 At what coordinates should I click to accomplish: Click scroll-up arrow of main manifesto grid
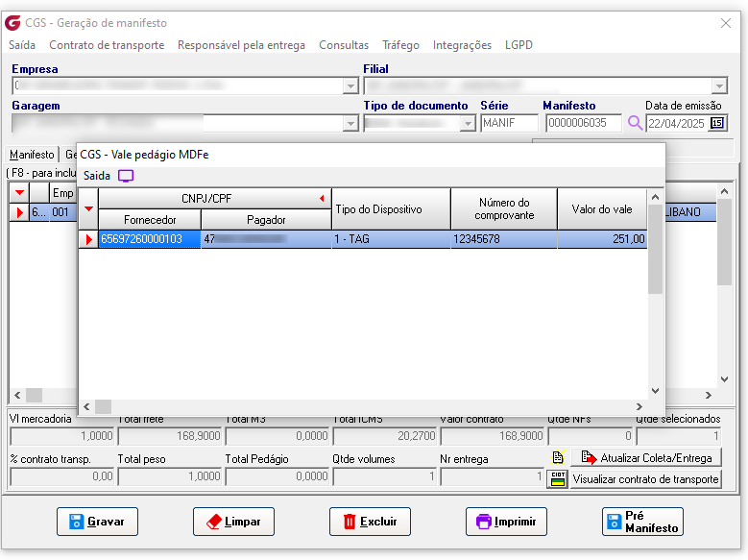click(724, 191)
